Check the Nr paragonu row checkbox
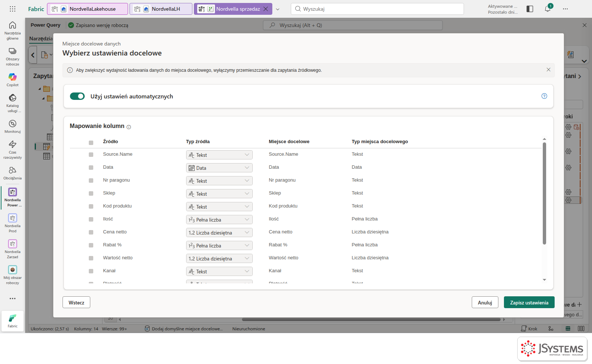Viewport: 592px width, 364px height. point(91,181)
